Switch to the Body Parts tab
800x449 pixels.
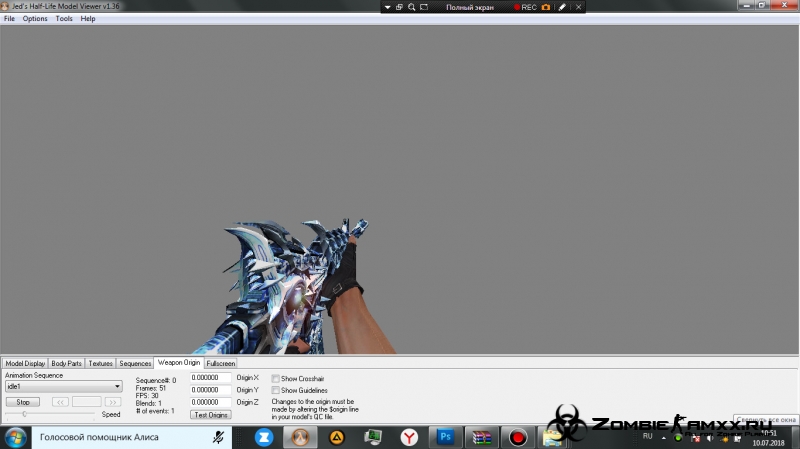66,363
